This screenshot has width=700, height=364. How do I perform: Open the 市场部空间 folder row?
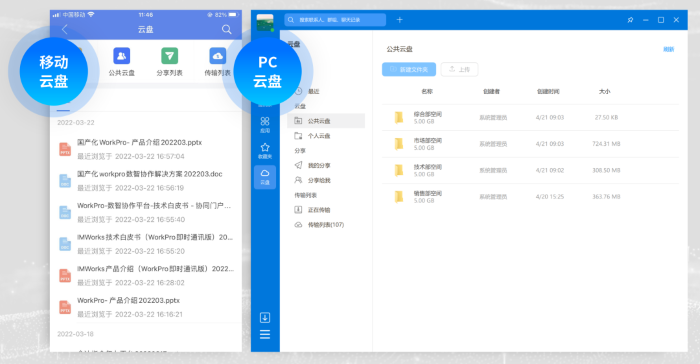[530, 144]
